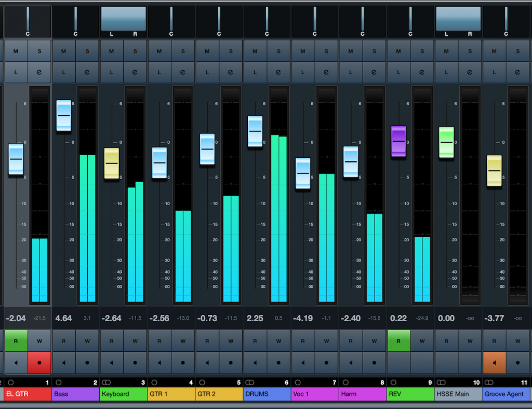Image resolution: width=532 pixels, height=409 pixels.
Task: Select the Harm track name label
Action: (362, 394)
